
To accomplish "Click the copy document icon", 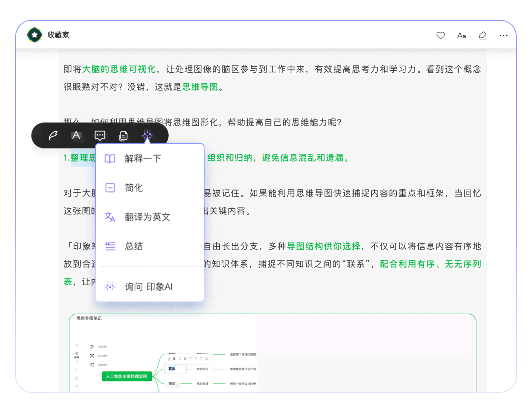I will (x=123, y=135).
